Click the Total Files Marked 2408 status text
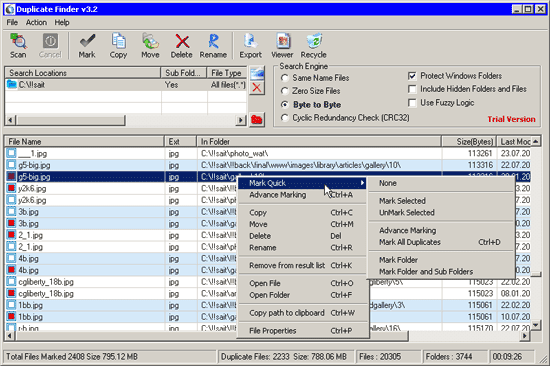The height and width of the screenshot is (366, 550). (x=72, y=357)
